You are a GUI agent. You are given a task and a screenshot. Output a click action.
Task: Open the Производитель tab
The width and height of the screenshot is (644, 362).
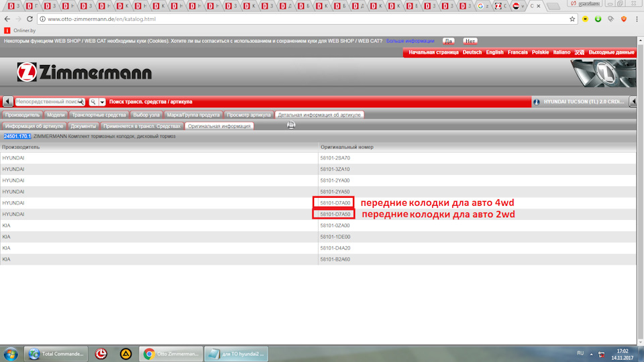click(x=22, y=115)
